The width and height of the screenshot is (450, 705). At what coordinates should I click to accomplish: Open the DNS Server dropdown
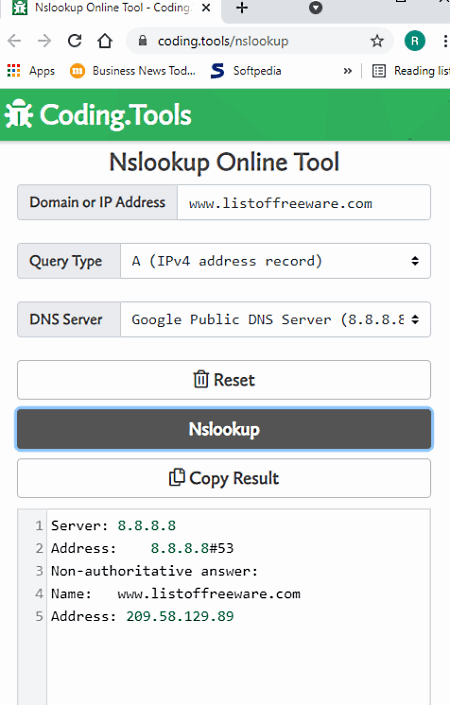coord(275,320)
